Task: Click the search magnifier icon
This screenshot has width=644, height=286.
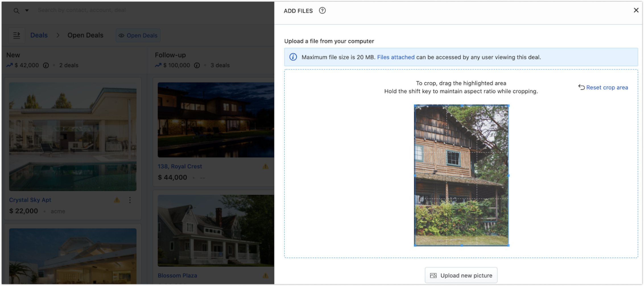Action: [x=16, y=11]
